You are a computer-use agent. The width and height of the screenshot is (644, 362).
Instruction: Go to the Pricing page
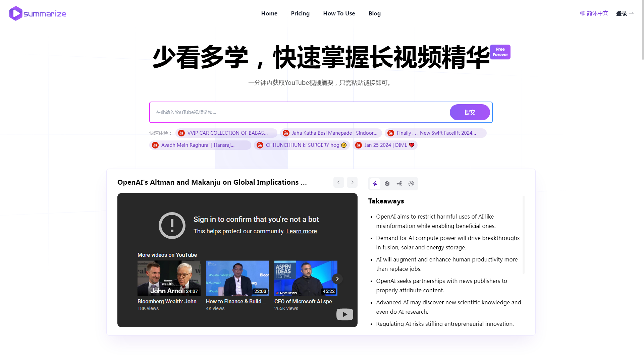pos(300,13)
